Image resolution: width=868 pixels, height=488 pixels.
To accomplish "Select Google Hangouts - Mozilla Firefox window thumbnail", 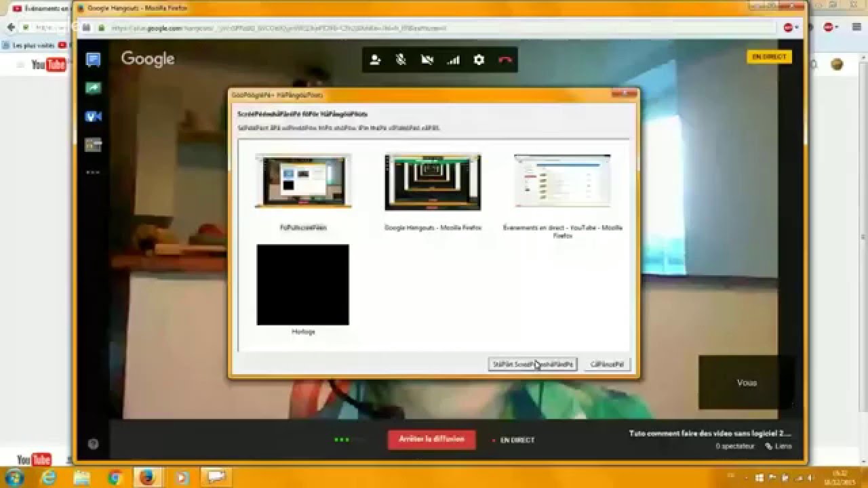I will 433,182.
